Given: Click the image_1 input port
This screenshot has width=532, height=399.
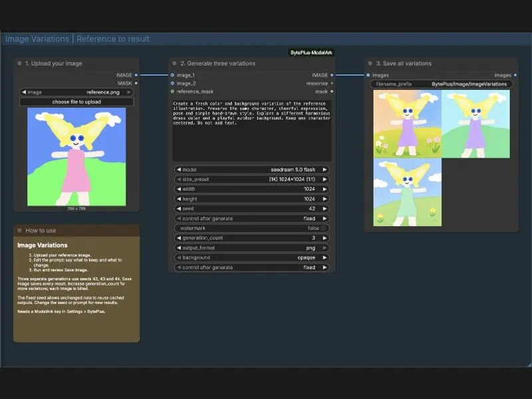Looking at the screenshot, I should coord(172,75).
